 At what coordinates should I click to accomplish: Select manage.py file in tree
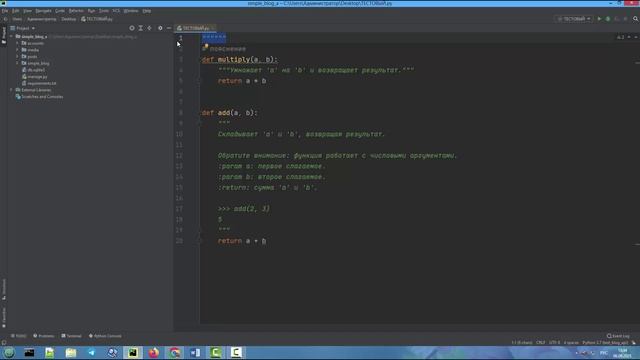[35, 76]
